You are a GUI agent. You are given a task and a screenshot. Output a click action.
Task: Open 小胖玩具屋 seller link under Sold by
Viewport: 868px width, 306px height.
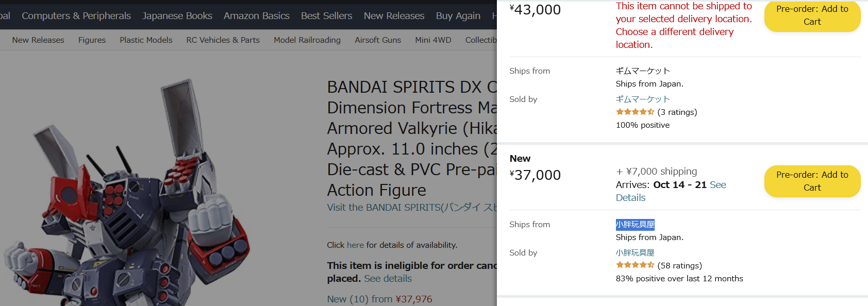point(635,252)
